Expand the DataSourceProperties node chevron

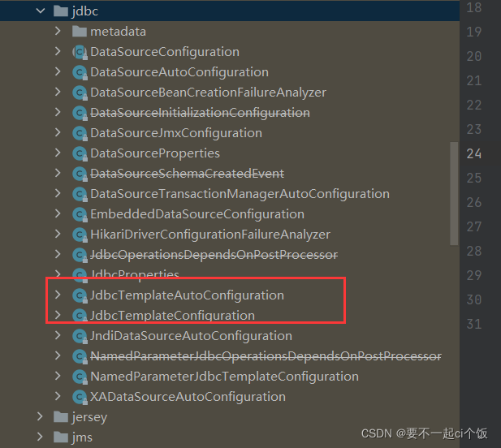(x=58, y=153)
